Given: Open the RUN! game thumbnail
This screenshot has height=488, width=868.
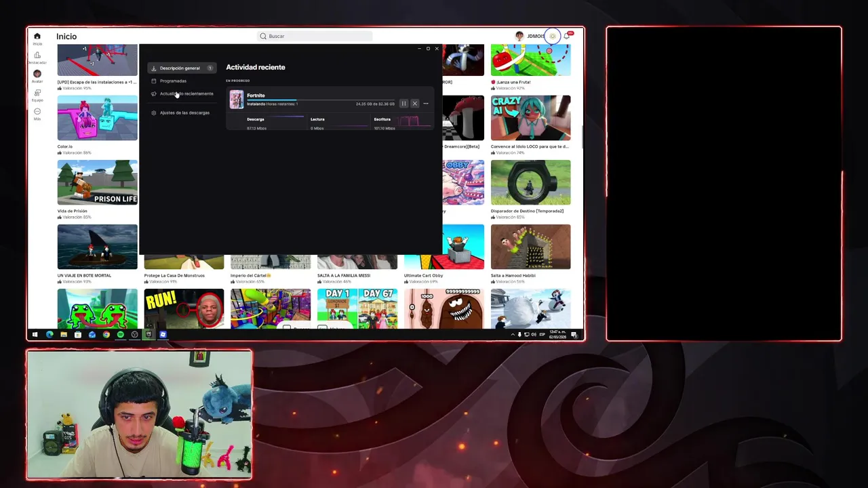Looking at the screenshot, I should (x=184, y=308).
